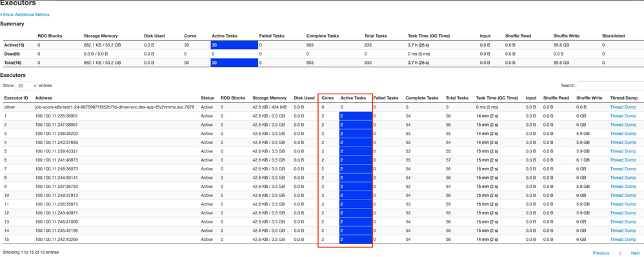This screenshot has width=644, height=257.
Task: Open Thread Dump for executor 100.100.11.245:42195
Action: [623, 231]
